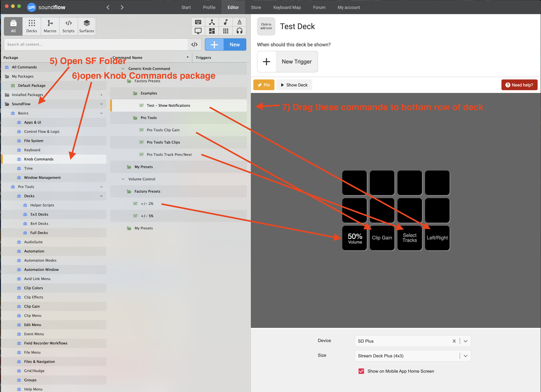Open the Forum tab
This screenshot has height=392, width=541.
tap(319, 7)
